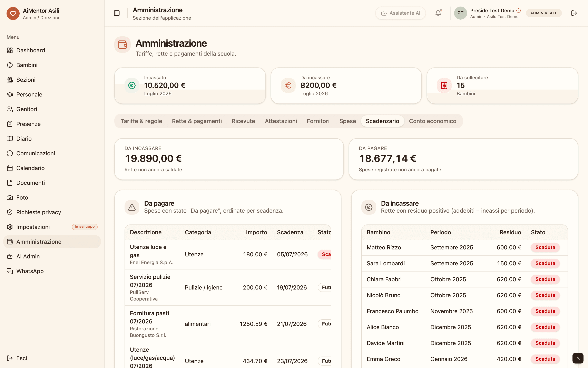This screenshot has height=368, width=588.
Task: Open Personale menu item
Action: [x=52, y=94]
